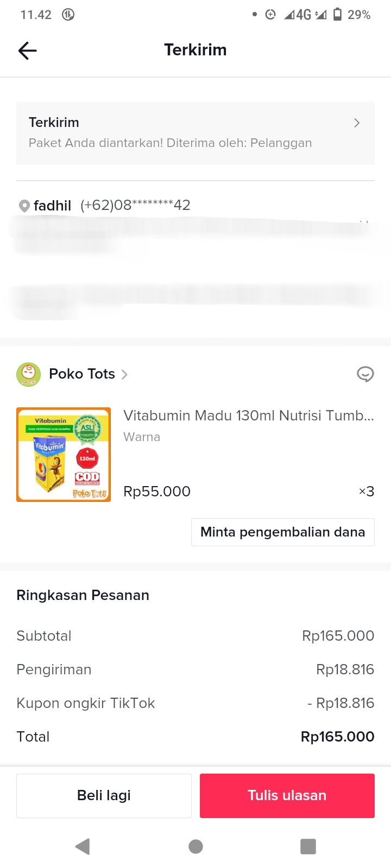
Task: Open chat with seller icon
Action: tap(365, 374)
